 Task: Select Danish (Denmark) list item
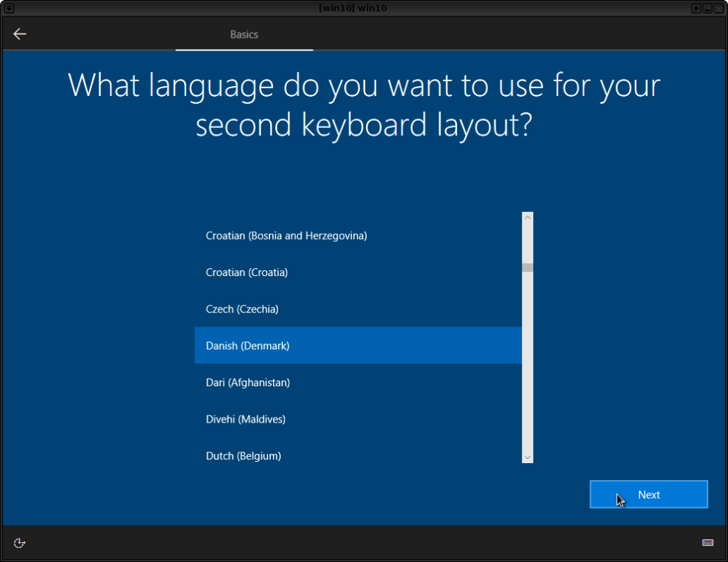click(x=358, y=346)
